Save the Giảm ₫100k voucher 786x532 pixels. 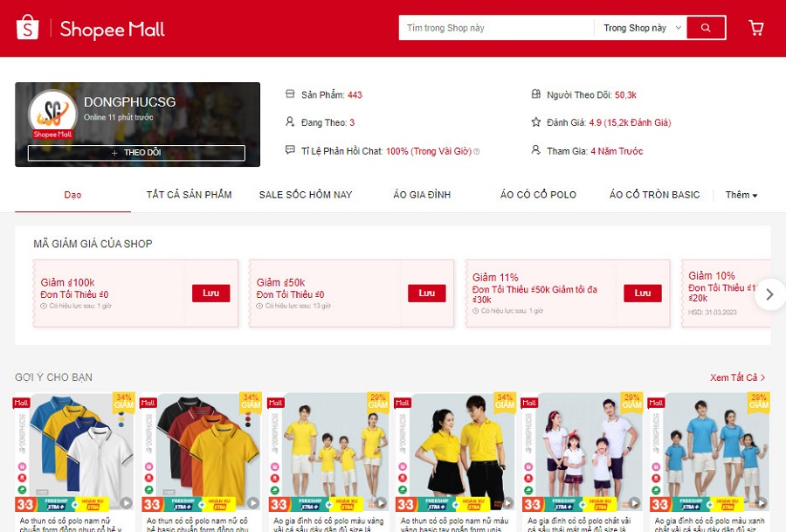point(210,294)
